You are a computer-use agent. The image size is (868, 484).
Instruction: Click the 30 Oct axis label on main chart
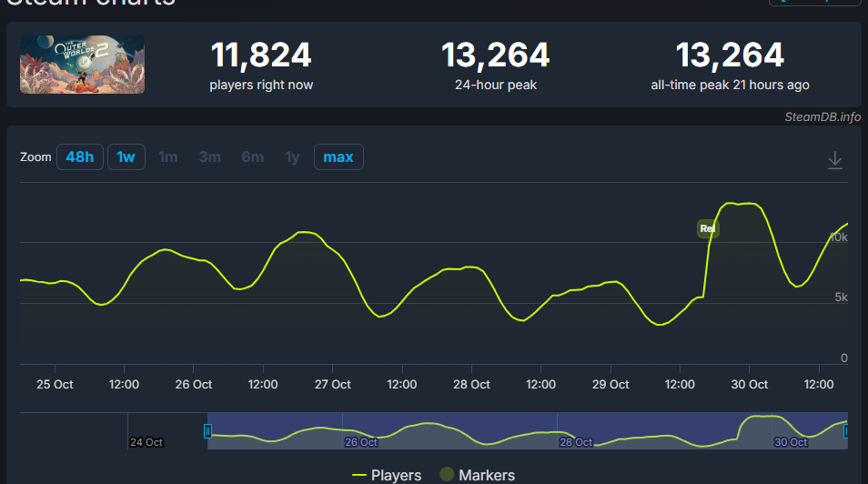(750, 384)
